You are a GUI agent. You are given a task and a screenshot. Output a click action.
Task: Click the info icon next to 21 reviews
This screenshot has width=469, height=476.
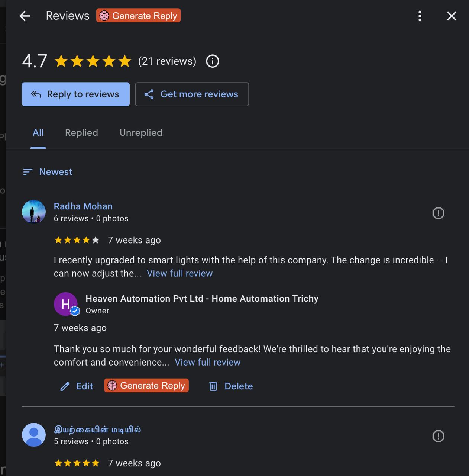tap(213, 61)
